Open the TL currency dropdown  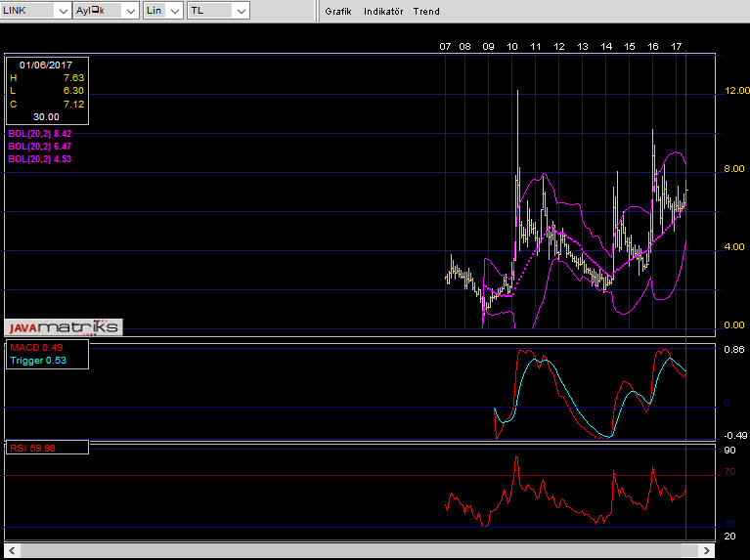click(x=218, y=11)
